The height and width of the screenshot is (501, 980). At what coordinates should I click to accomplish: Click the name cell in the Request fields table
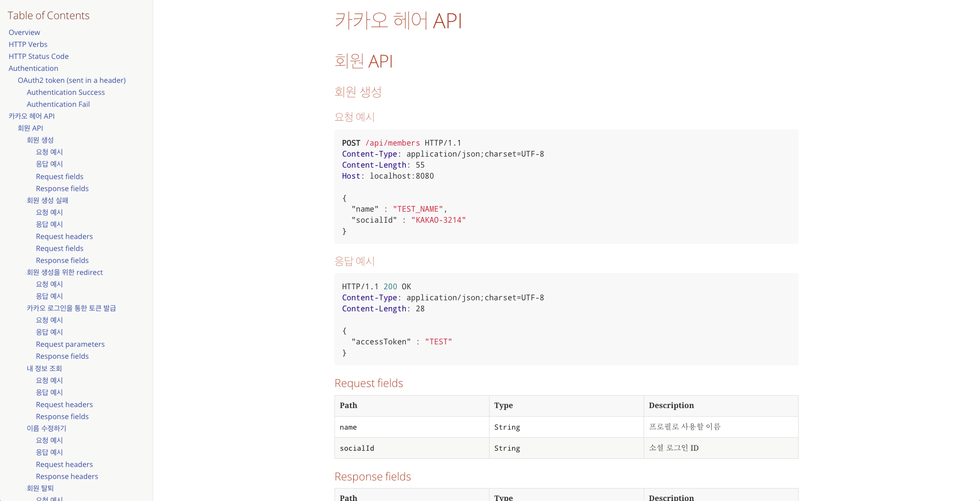tap(412, 427)
